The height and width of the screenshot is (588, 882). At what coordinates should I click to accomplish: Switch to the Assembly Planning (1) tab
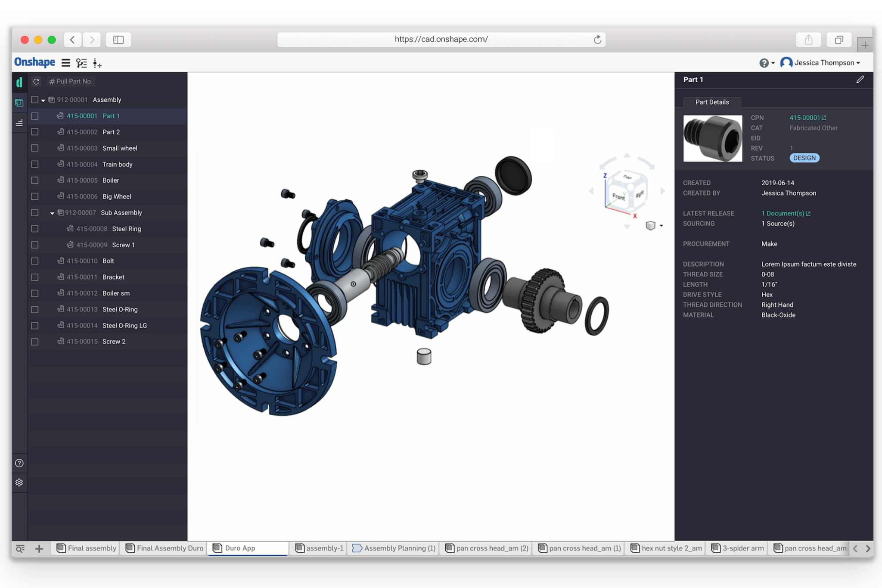click(394, 548)
